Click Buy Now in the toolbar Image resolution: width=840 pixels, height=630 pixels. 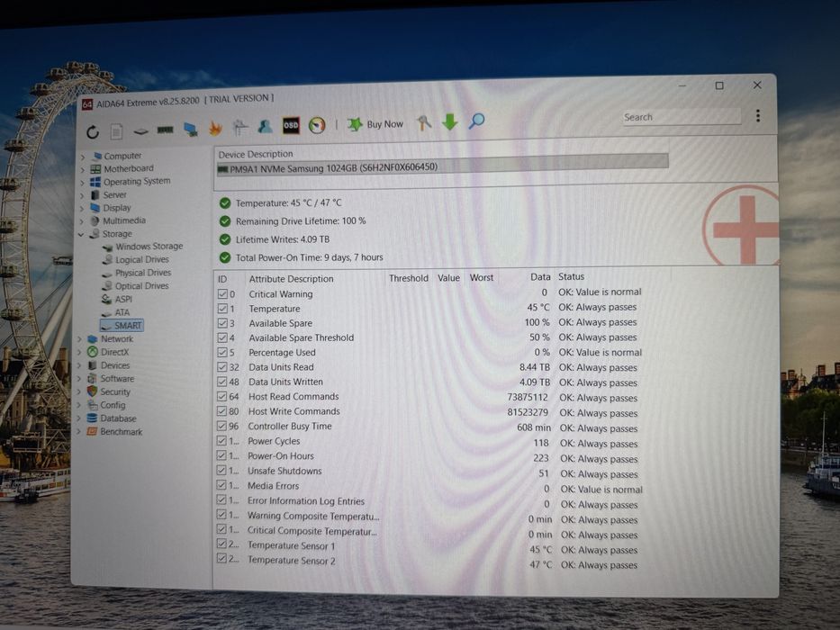375,124
